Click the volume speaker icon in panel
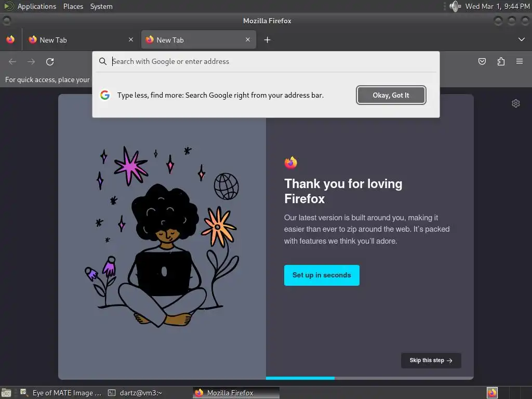Viewport: 532px width, 399px height. [x=455, y=6]
